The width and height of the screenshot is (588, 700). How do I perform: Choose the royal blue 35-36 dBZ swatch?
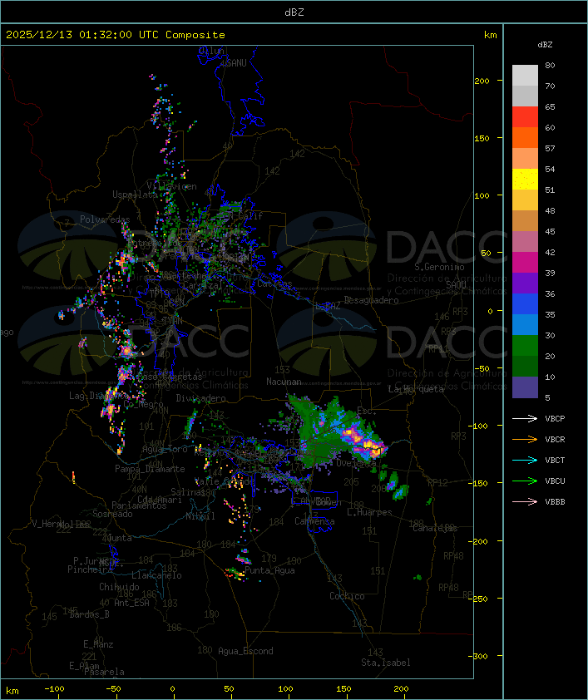tap(525, 303)
